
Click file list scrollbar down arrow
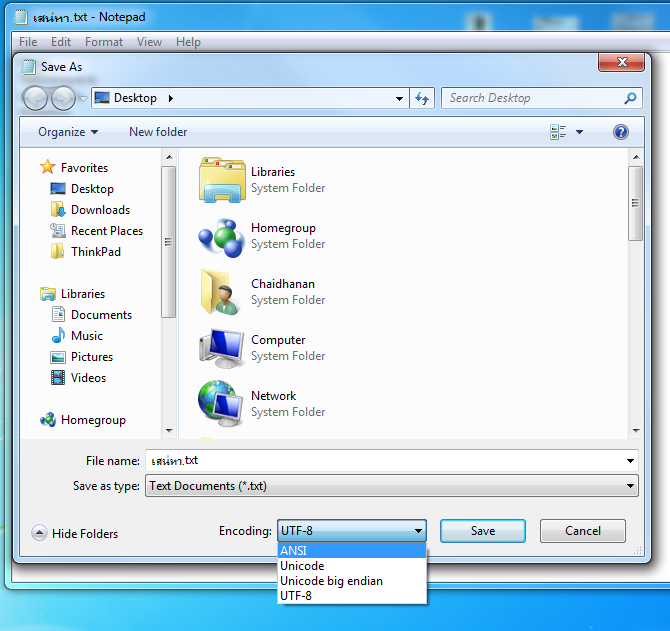tap(636, 431)
